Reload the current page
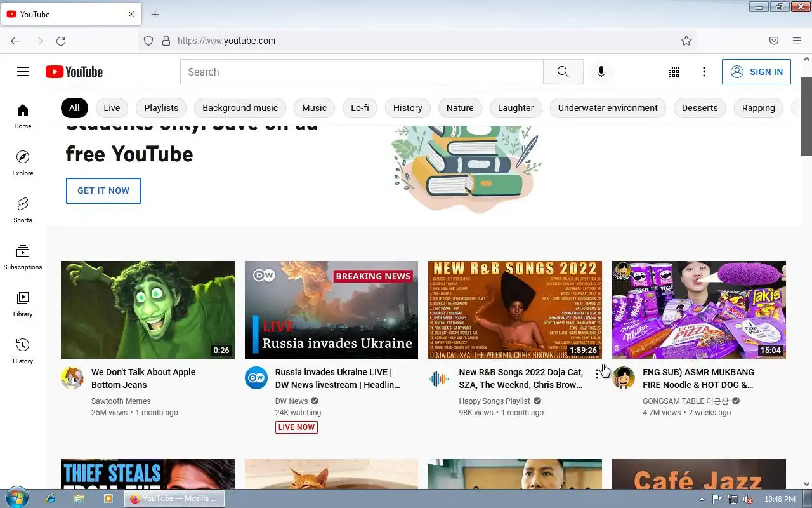 tap(61, 41)
